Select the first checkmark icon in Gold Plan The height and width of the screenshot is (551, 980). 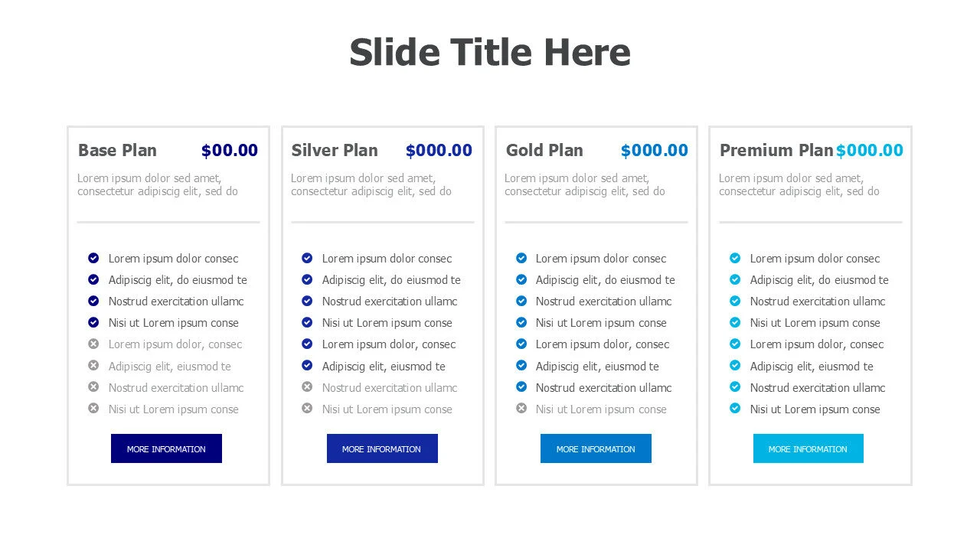pos(521,258)
